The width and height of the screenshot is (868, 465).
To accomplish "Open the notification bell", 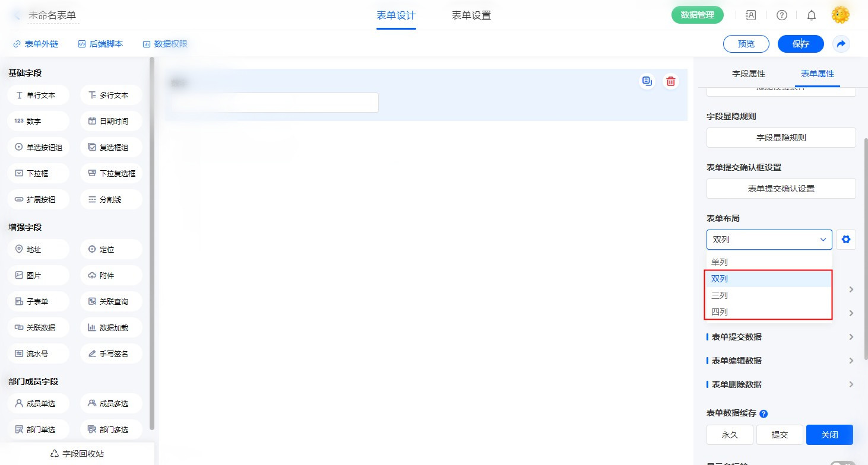I will point(811,15).
